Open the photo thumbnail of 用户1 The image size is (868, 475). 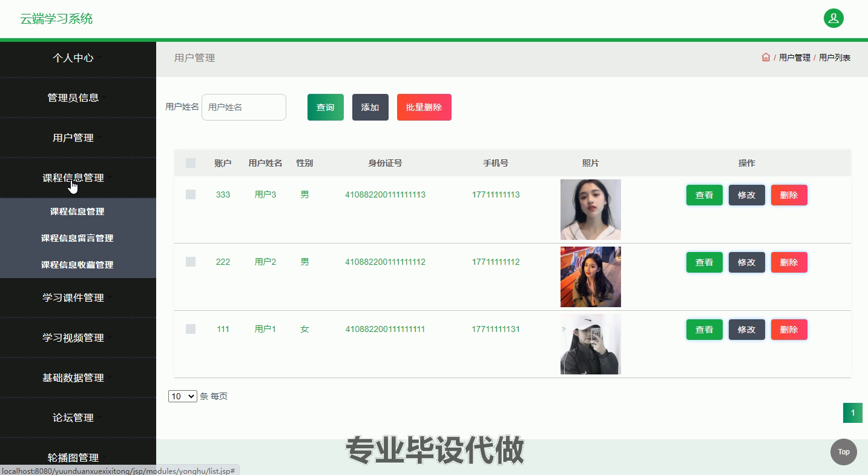(x=591, y=344)
